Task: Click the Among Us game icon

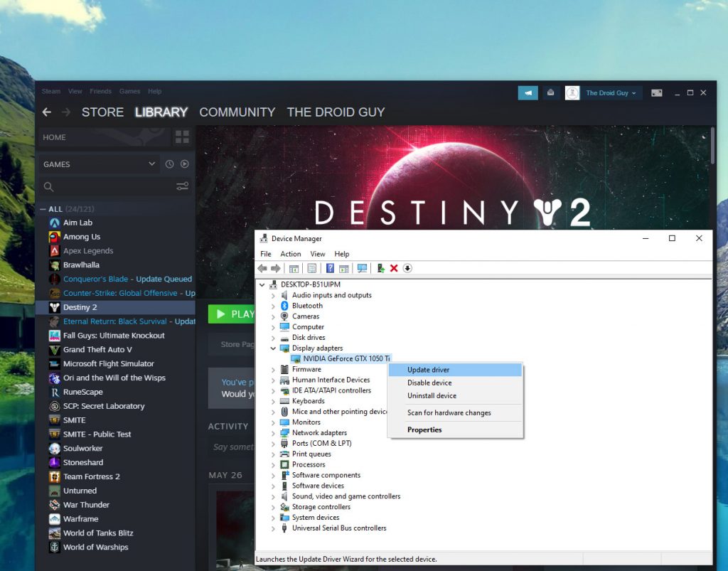Action: coord(55,237)
